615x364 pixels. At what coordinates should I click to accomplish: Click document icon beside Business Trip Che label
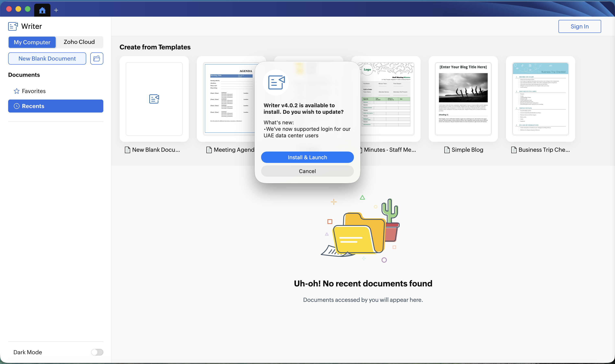pos(514,150)
